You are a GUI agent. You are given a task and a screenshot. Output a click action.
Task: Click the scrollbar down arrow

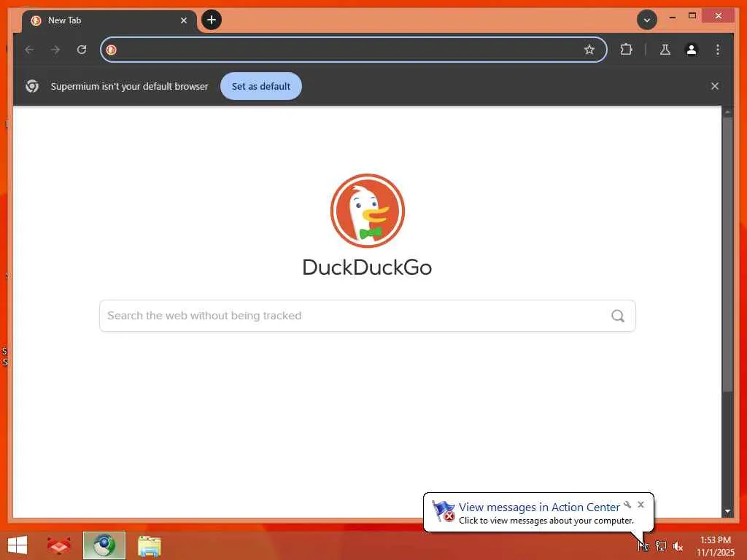click(x=727, y=511)
